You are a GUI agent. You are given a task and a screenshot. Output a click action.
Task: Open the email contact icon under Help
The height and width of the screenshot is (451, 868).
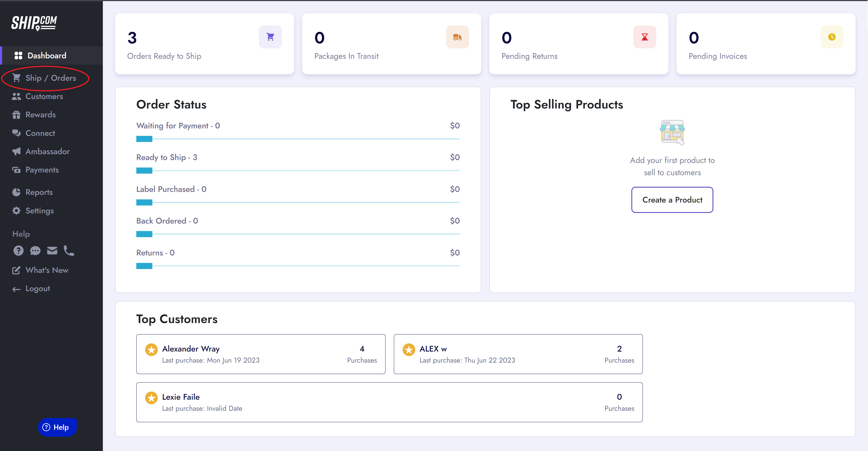click(x=52, y=250)
